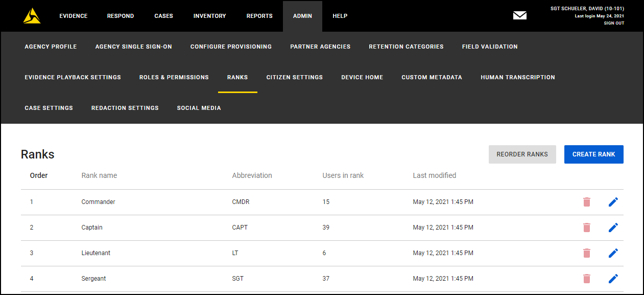
Task: Edit the Captain rank pencil icon
Action: click(613, 228)
